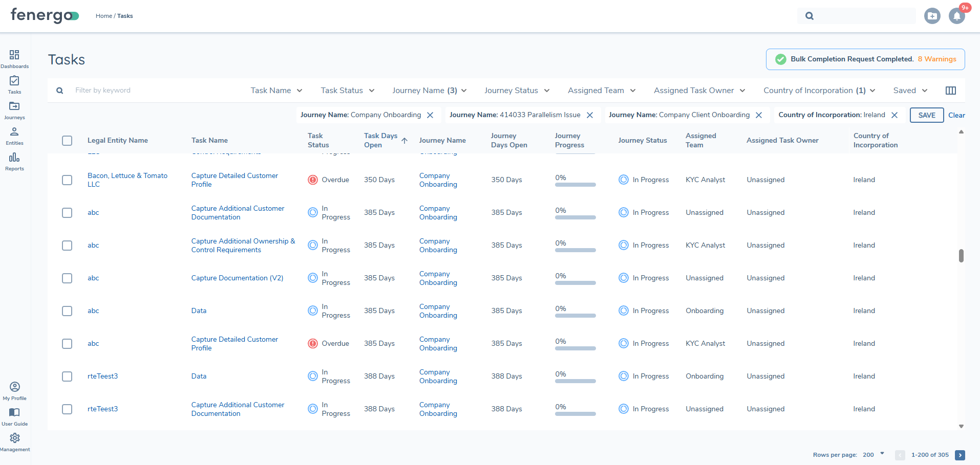Expand the Assigned Team filter
980x465 pixels.
601,90
